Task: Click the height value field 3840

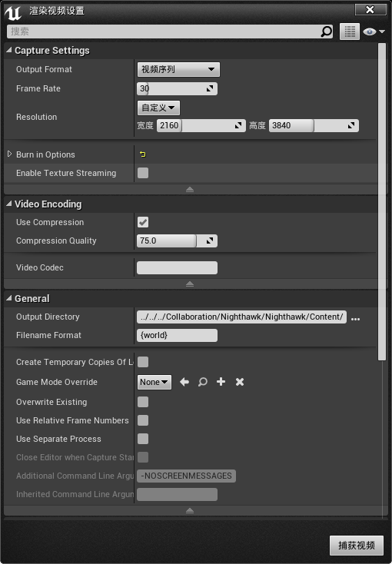Action: pos(314,125)
